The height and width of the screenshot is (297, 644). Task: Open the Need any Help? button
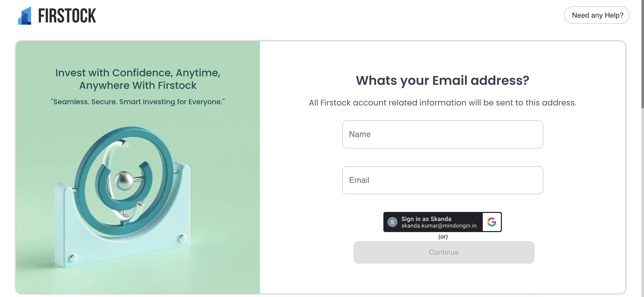(x=596, y=15)
